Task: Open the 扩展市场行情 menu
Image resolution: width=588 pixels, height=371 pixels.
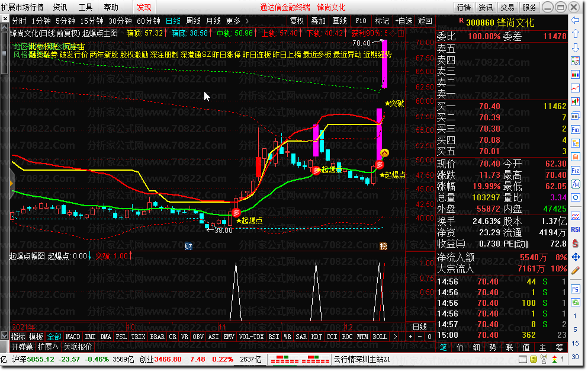Action: pos(22,7)
